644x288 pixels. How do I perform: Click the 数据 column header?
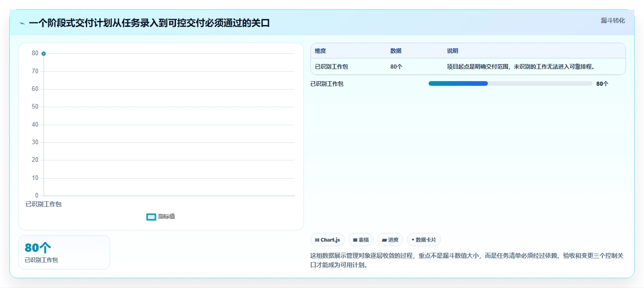(x=396, y=51)
